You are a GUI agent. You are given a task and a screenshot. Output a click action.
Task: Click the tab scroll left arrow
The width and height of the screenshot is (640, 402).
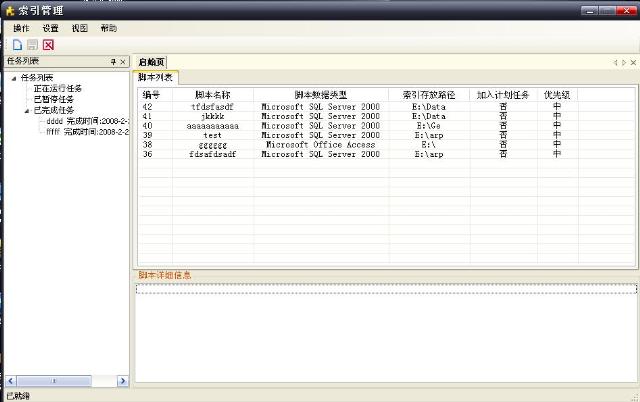point(615,62)
